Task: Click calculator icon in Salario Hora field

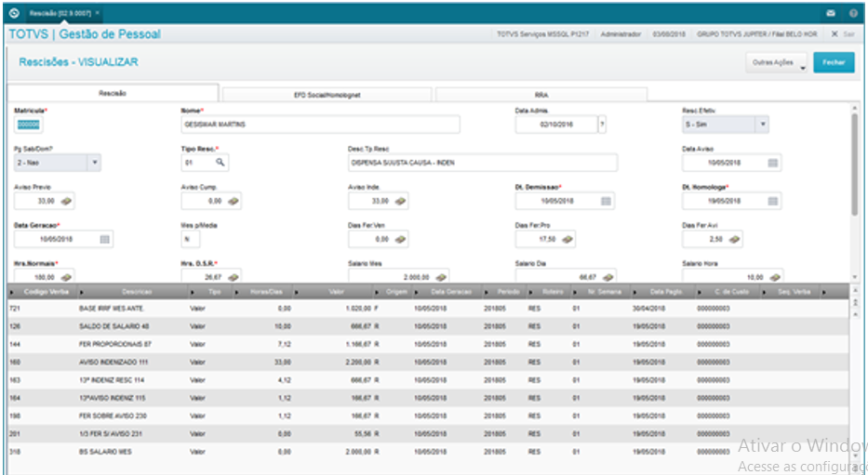Action: coord(775,277)
